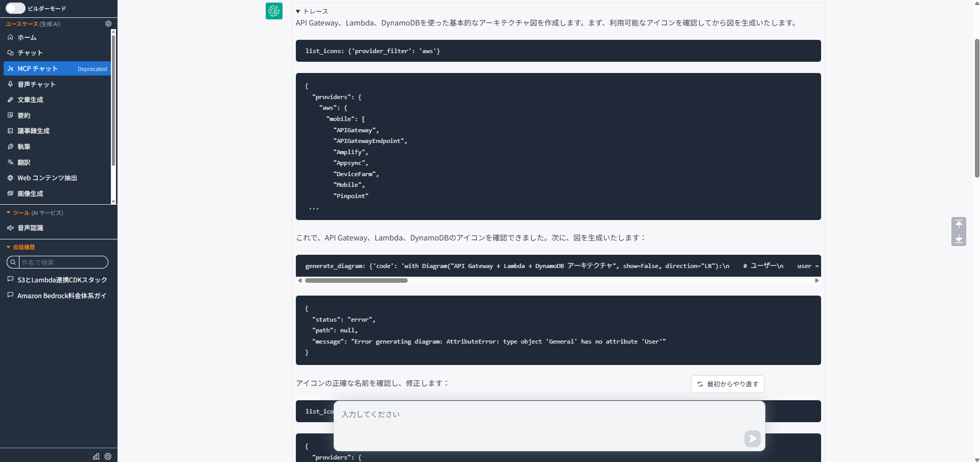
Task: Open conversation S3とLambda連携CDKスタック
Action: click(58, 280)
